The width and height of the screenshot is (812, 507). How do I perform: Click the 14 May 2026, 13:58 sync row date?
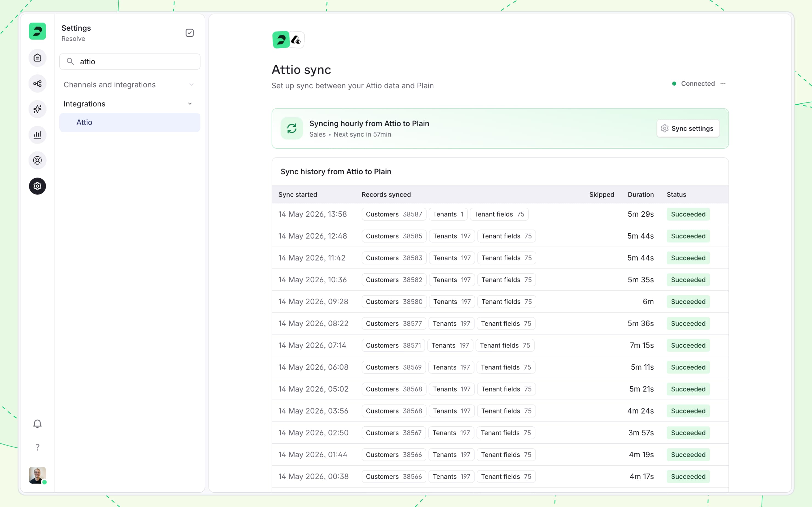[x=312, y=214]
